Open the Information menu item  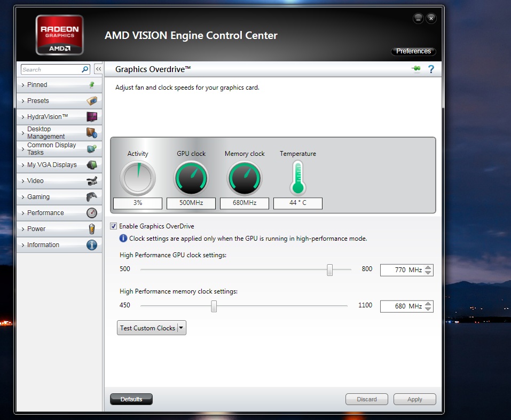tap(59, 245)
